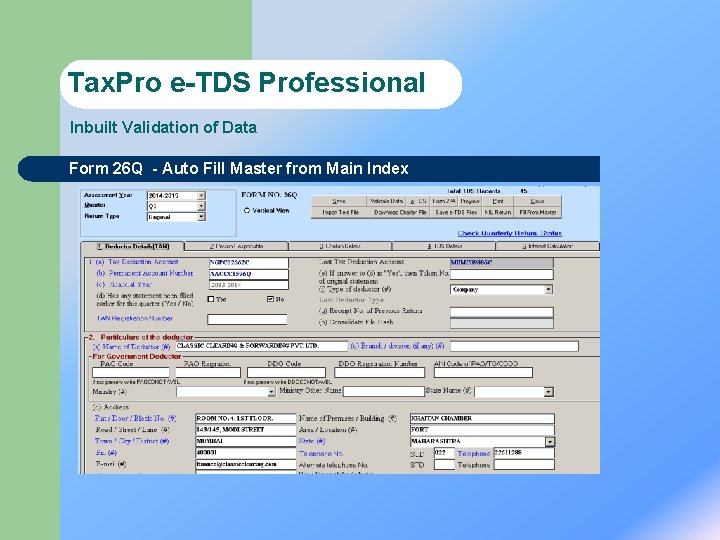Expand the State dropdown showing Maharashtra
The image size is (720, 540).
550,442
